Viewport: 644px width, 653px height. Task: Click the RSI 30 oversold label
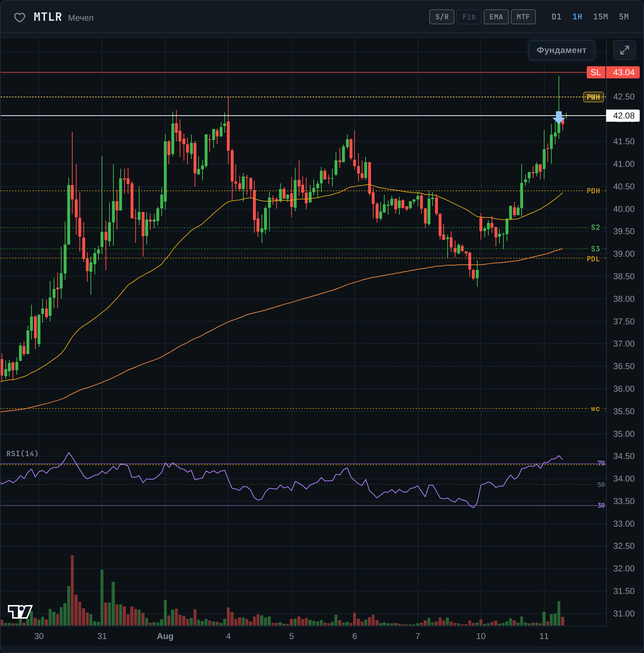(x=601, y=506)
